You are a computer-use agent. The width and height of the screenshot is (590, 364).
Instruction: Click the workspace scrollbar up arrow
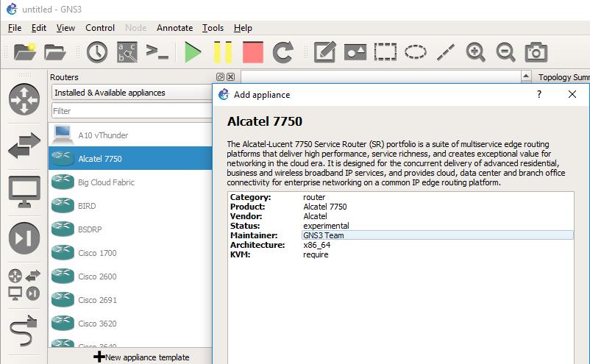526,76
